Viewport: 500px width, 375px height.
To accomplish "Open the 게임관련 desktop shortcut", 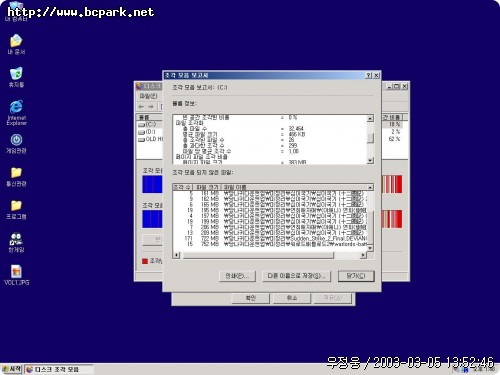I will [16, 143].
